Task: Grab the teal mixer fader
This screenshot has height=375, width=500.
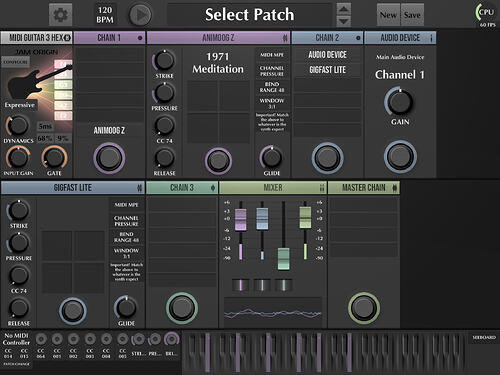Action: tap(284, 259)
